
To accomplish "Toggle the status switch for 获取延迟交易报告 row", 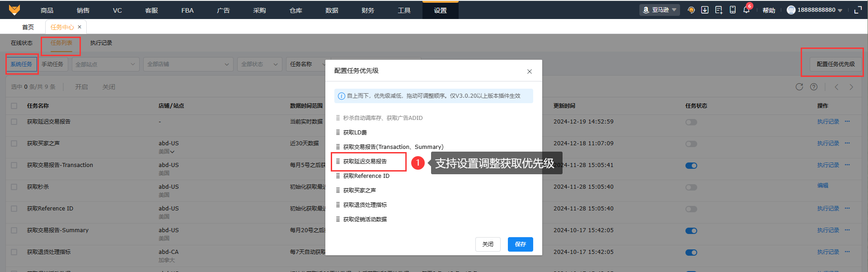I will click(691, 122).
